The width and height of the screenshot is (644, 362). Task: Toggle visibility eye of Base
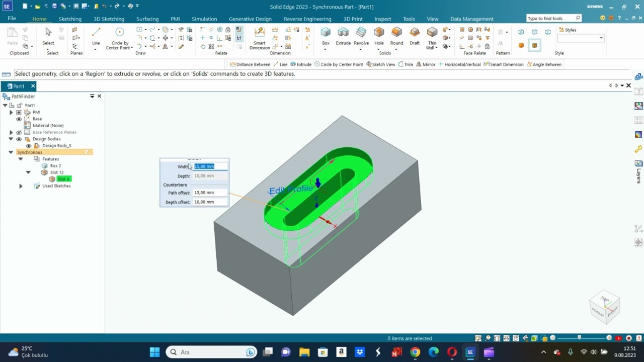tap(19, 119)
